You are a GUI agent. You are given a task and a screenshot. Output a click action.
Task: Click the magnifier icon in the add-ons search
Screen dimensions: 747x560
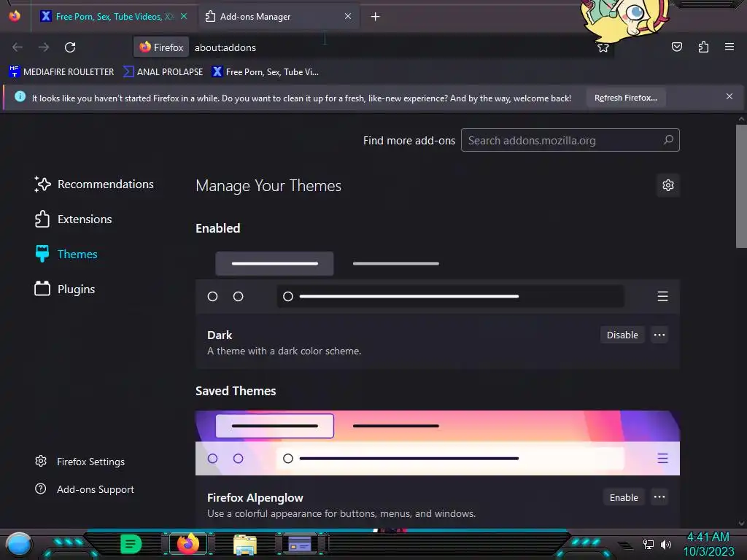(x=668, y=140)
